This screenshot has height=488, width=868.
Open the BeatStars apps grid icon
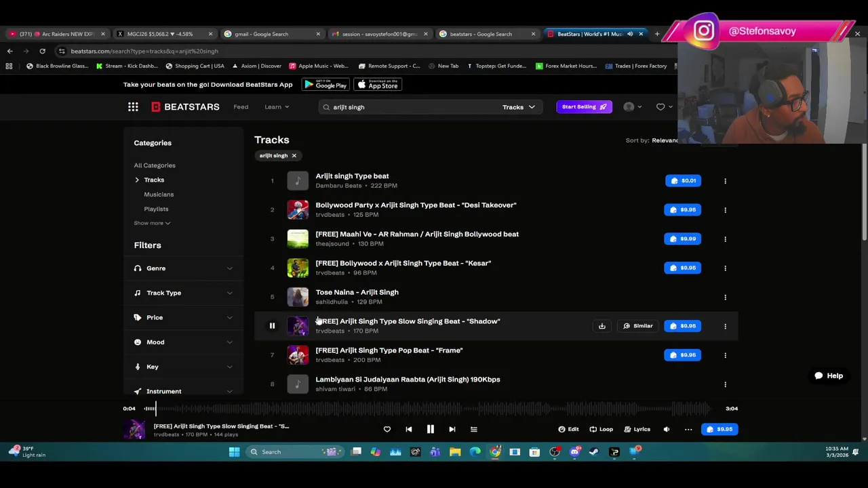(133, 107)
